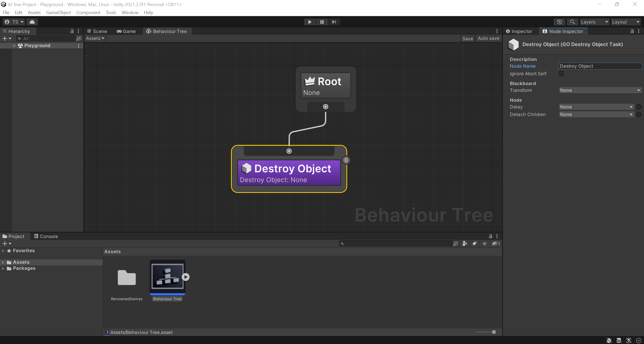Click the lock icon in Hierarchy panel

(x=72, y=31)
